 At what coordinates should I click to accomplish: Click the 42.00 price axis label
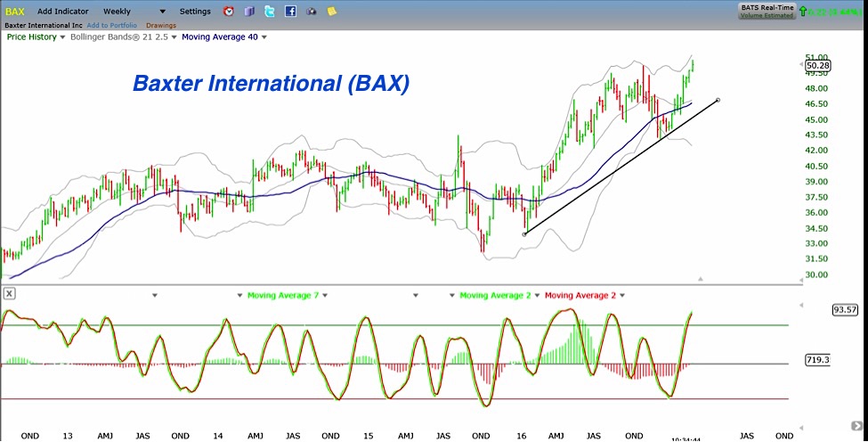[x=816, y=151]
